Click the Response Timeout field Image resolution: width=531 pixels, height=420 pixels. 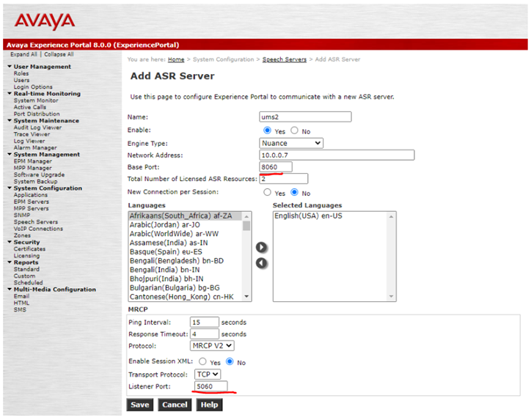tap(205, 334)
